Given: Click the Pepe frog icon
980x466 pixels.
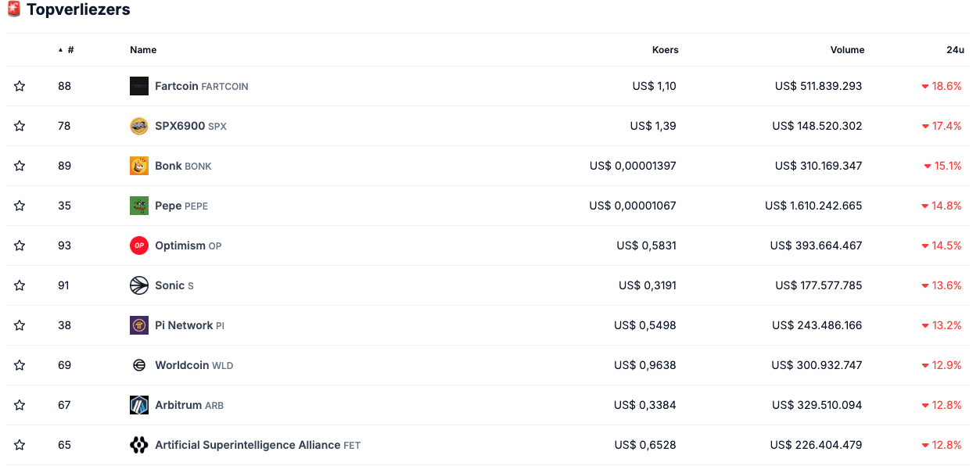Looking at the screenshot, I should [139, 206].
